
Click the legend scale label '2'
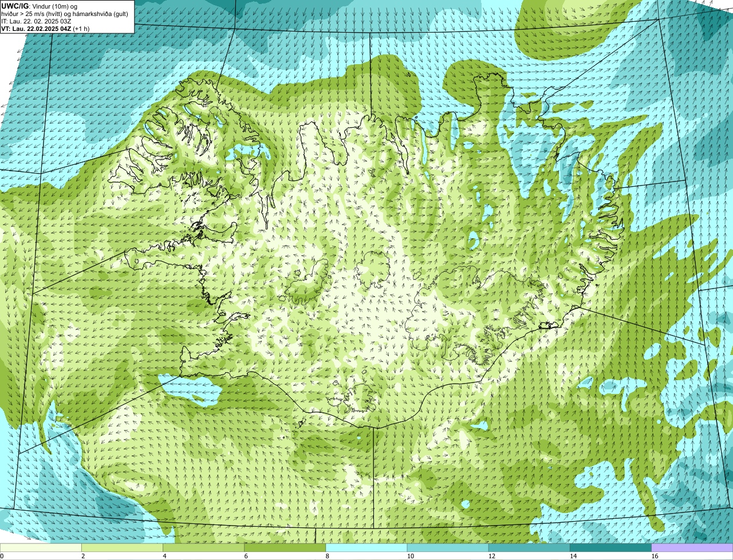(83, 556)
